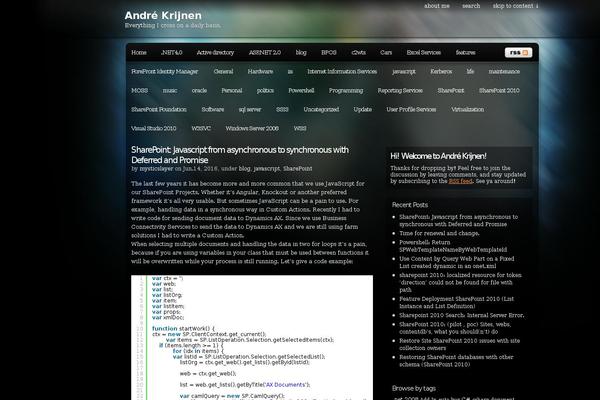Open the Visual Studio 2010 category
The image size is (600, 400).
153,128
